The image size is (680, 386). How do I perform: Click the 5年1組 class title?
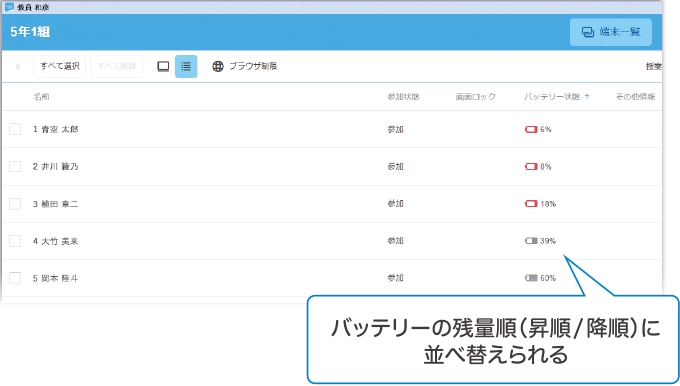(30, 32)
